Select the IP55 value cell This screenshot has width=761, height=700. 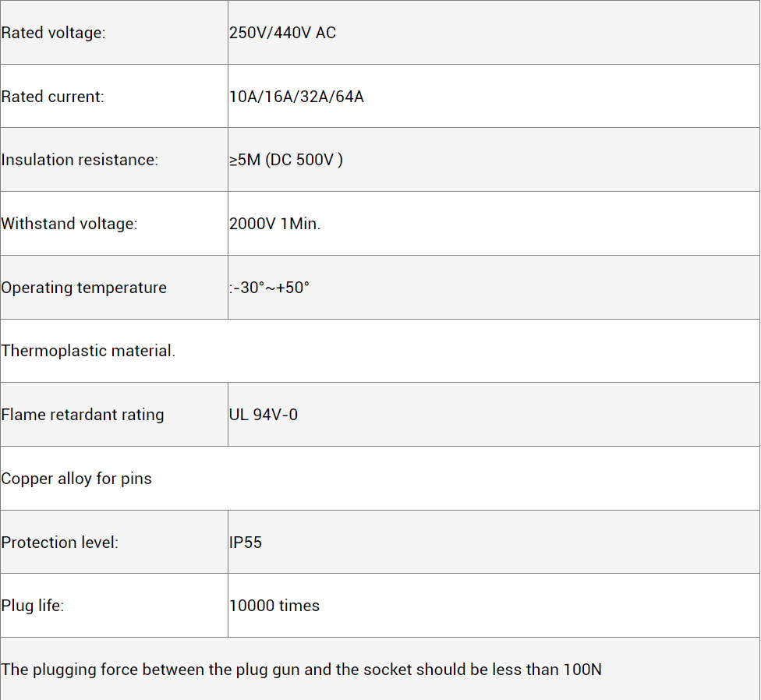pyautogui.click(x=246, y=543)
